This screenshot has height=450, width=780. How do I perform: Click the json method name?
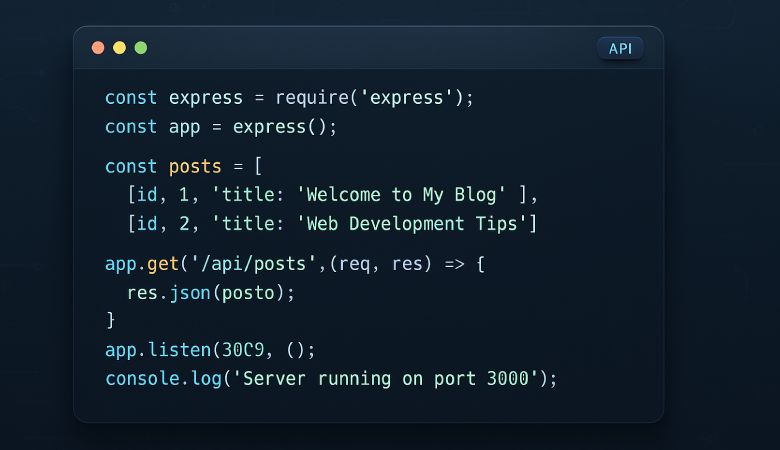[190, 293]
